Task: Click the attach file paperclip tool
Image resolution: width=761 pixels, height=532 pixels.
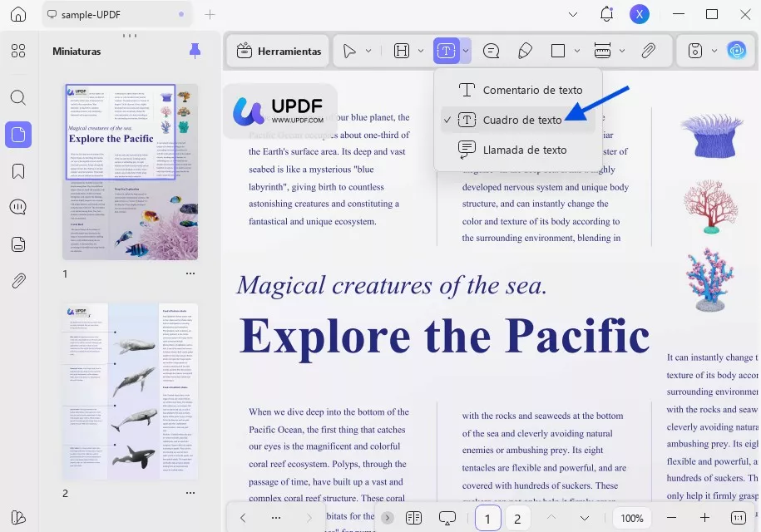Action: tap(649, 51)
